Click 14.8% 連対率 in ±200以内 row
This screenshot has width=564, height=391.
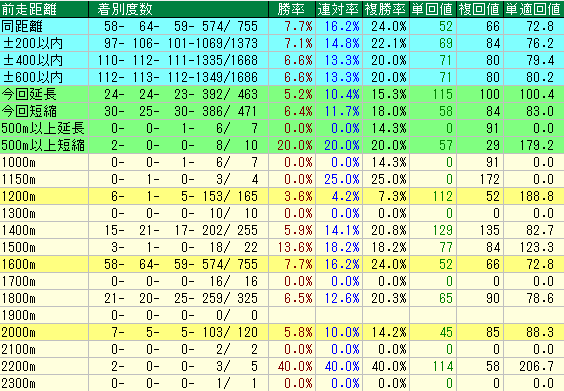click(x=342, y=43)
